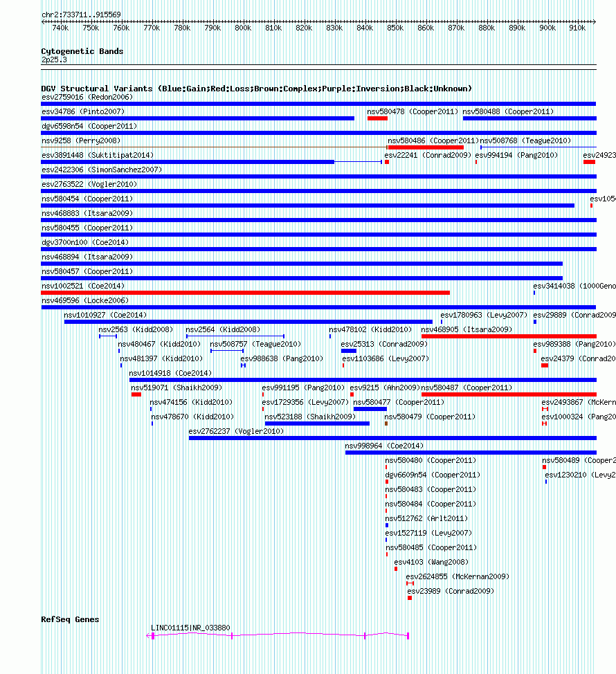Open esv3891448 (Suktitipat2014) variant label

98,155
